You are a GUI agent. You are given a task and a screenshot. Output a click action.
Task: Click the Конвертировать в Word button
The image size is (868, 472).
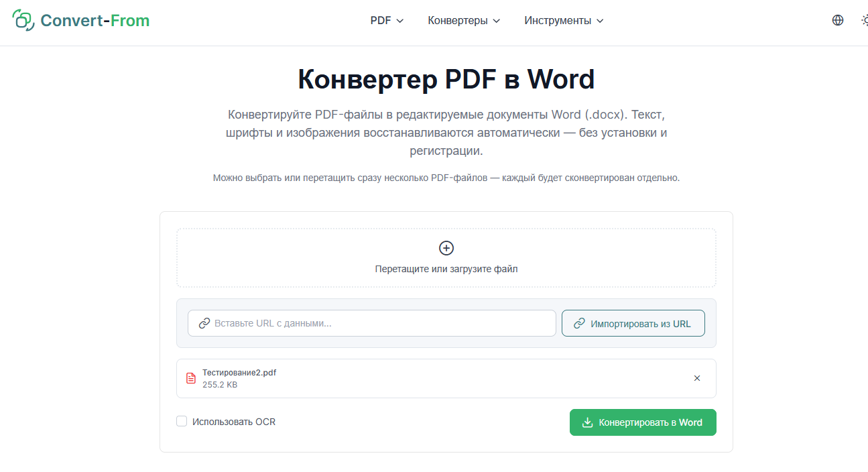pos(643,422)
